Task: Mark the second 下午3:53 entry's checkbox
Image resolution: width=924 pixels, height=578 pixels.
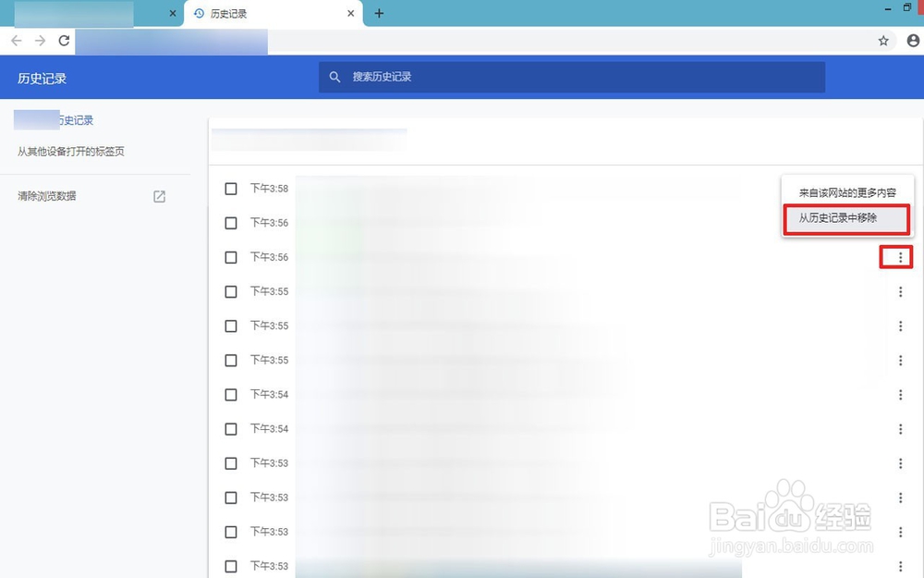Action: tap(231, 498)
